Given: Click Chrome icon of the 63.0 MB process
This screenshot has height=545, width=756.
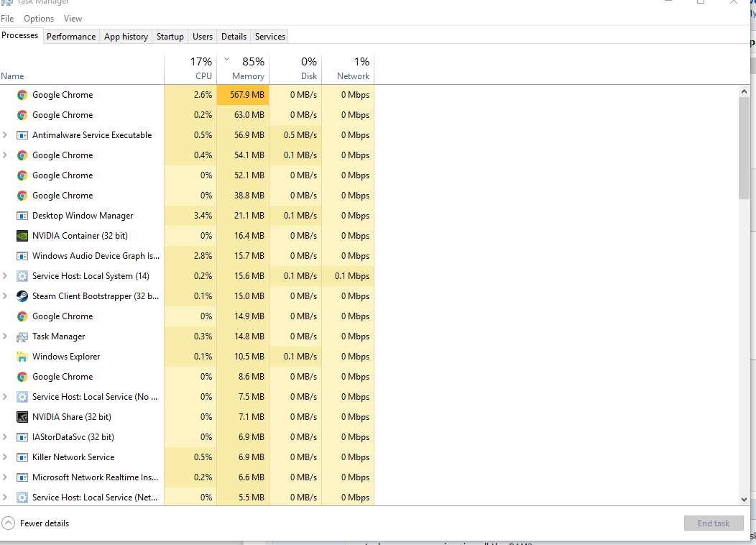Looking at the screenshot, I should point(22,115).
